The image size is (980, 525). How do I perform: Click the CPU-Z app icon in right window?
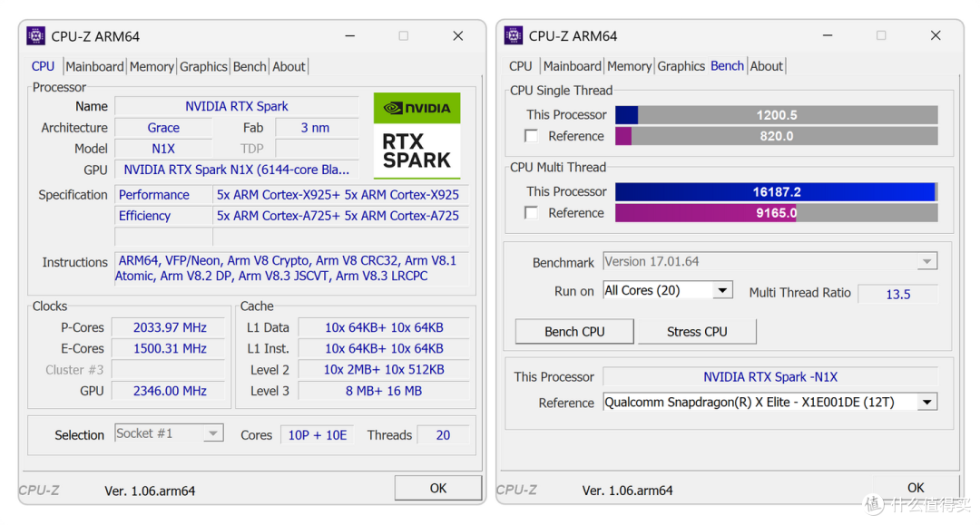[514, 35]
